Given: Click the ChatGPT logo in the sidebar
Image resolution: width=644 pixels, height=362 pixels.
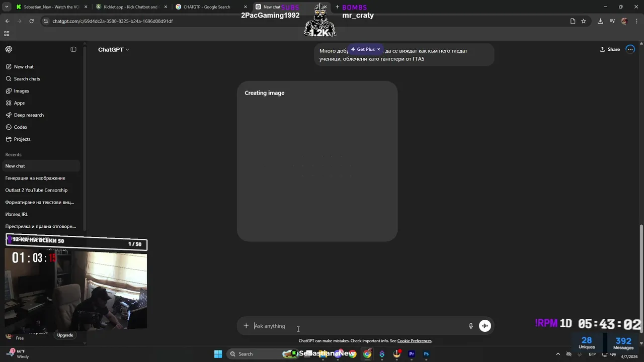Looking at the screenshot, I should (9, 49).
